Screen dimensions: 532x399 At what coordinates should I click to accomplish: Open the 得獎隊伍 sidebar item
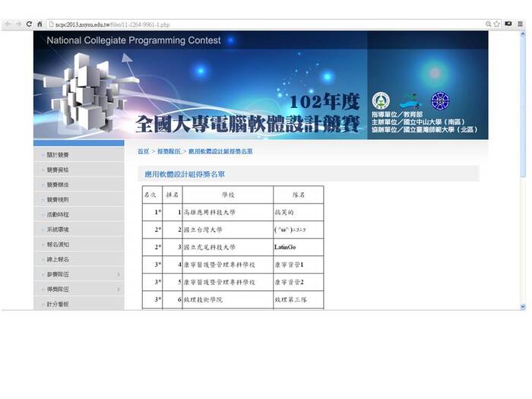point(79,289)
